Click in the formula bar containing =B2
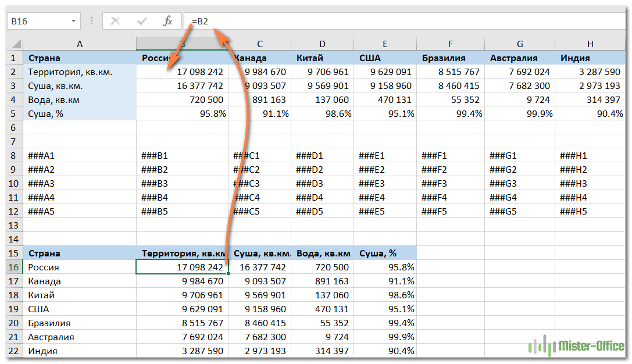The width and height of the screenshot is (632, 364). pos(407,21)
